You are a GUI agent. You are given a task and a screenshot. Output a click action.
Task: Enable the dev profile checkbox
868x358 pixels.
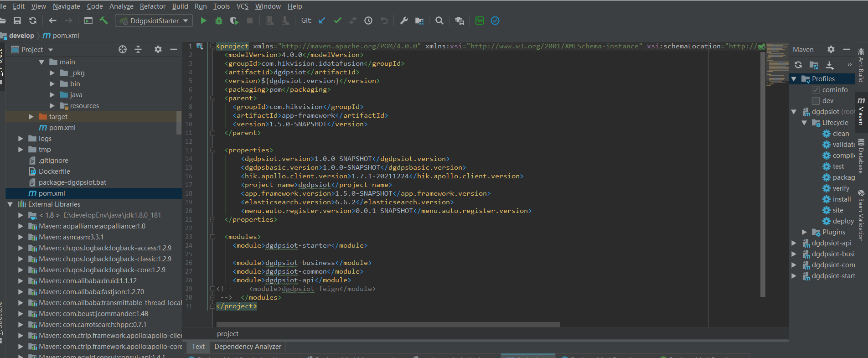pyautogui.click(x=816, y=101)
